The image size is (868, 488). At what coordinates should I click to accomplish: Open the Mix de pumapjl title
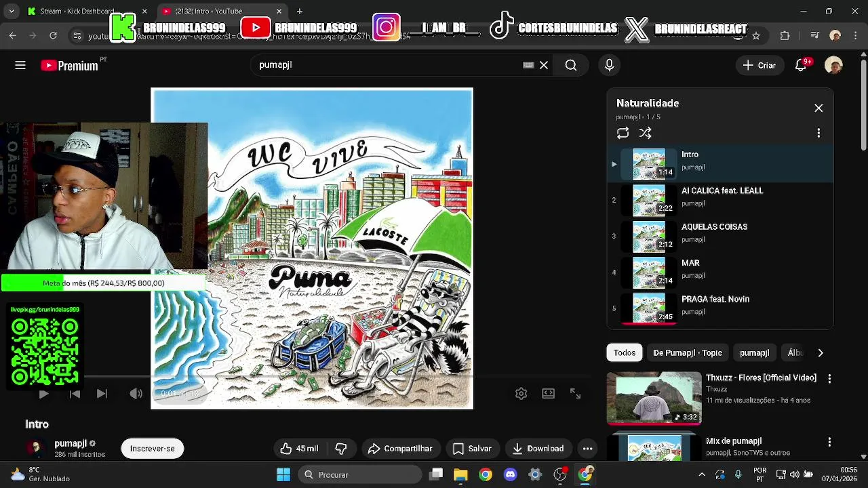tap(733, 441)
